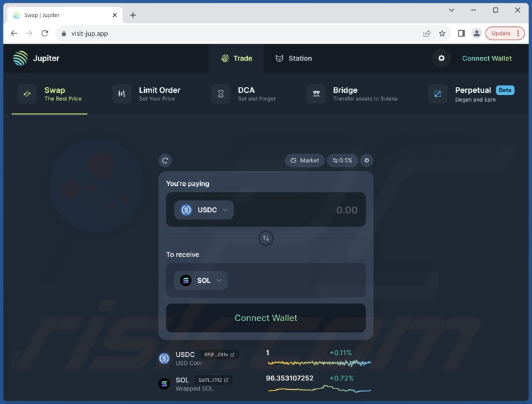This screenshot has height=404, width=532.
Task: Switch to the Station tab
Action: point(294,59)
